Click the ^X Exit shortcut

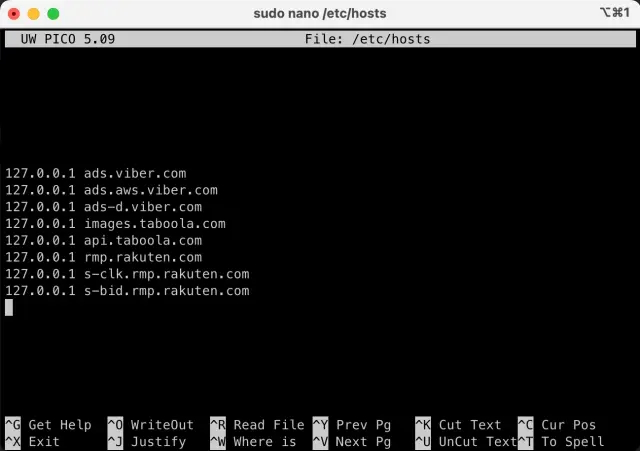[32, 442]
